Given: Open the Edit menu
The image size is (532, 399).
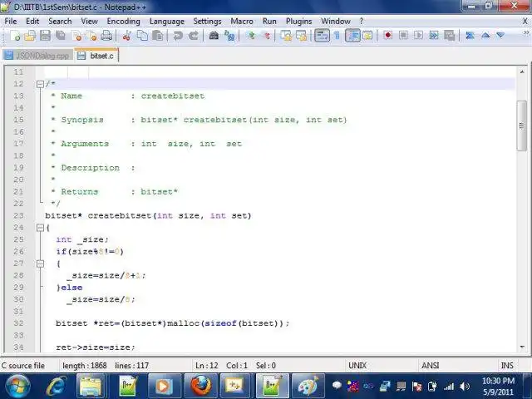Looking at the screenshot, I should (x=32, y=21).
